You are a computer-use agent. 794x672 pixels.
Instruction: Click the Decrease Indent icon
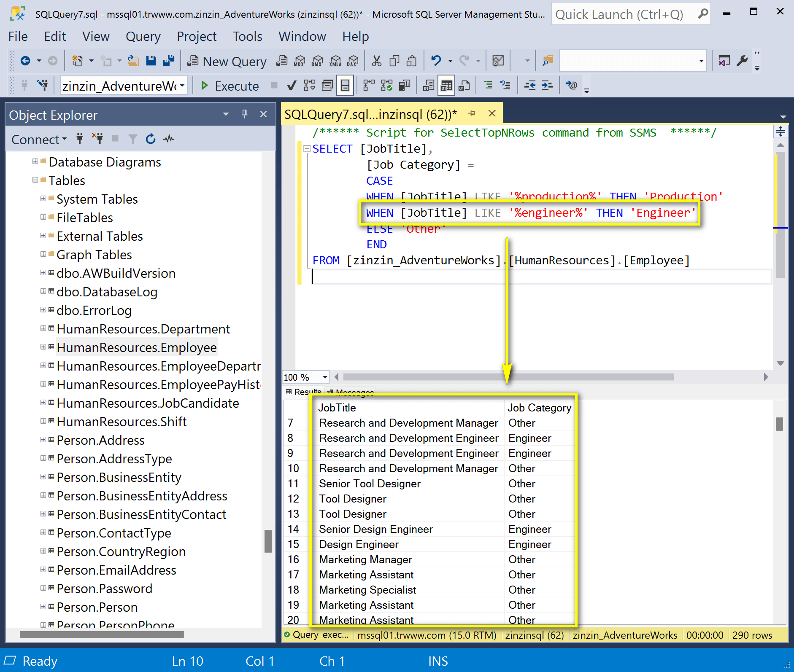coord(530,86)
